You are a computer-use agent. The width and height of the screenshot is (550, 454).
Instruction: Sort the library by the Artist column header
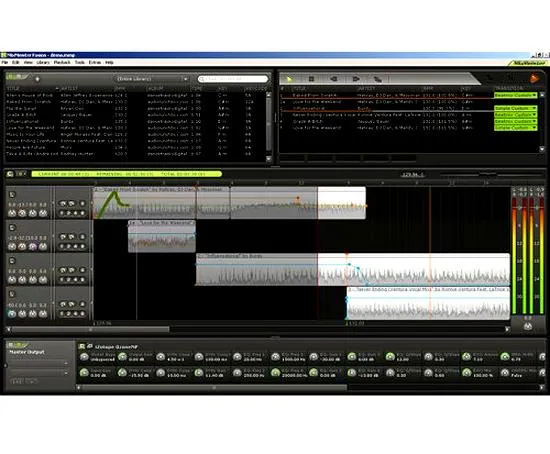pyautogui.click(x=69, y=89)
